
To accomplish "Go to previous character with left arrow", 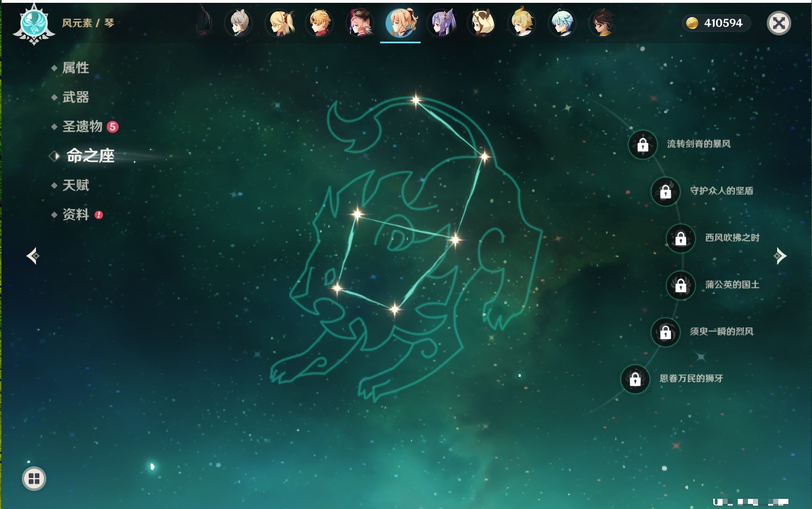I will point(33,256).
